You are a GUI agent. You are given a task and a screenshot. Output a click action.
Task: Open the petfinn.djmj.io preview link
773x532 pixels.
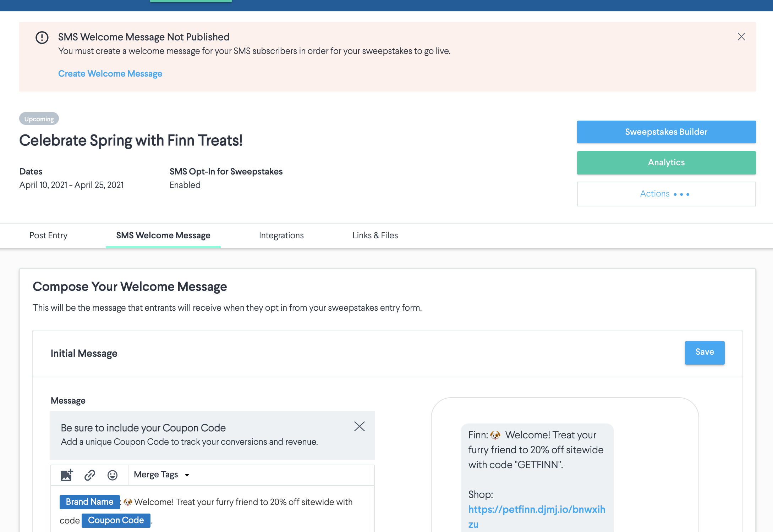(x=537, y=516)
